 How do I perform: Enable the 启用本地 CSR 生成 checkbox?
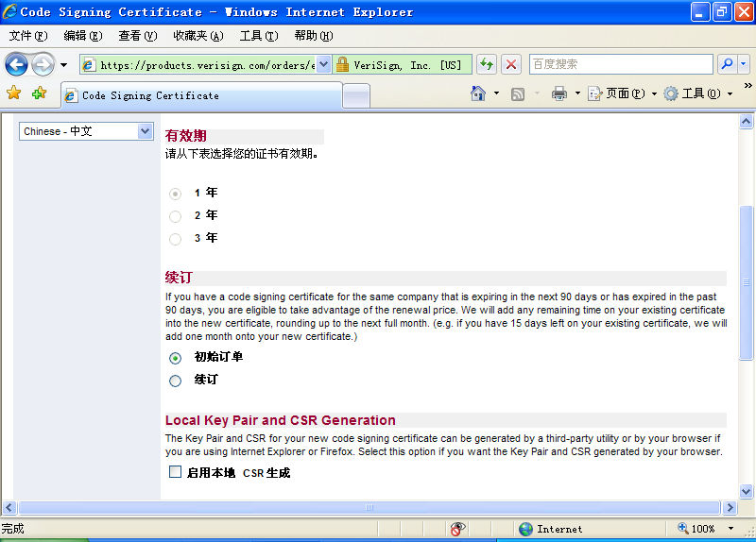pos(175,472)
